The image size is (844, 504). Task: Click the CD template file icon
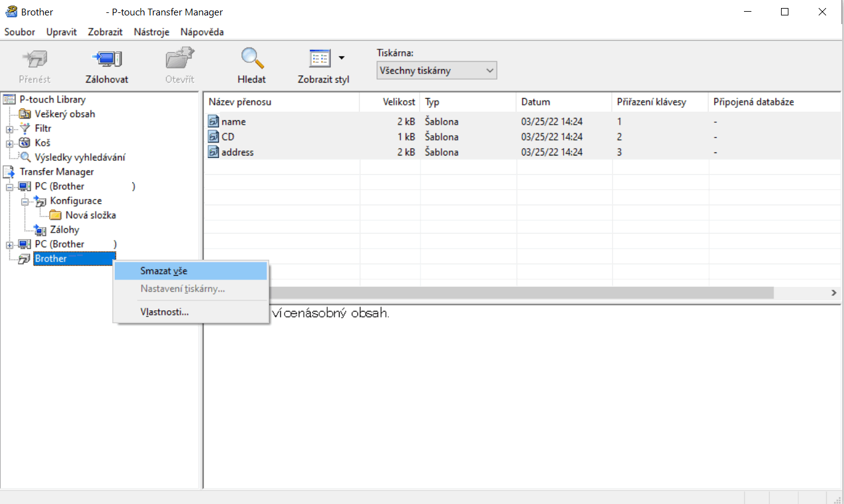[214, 136]
